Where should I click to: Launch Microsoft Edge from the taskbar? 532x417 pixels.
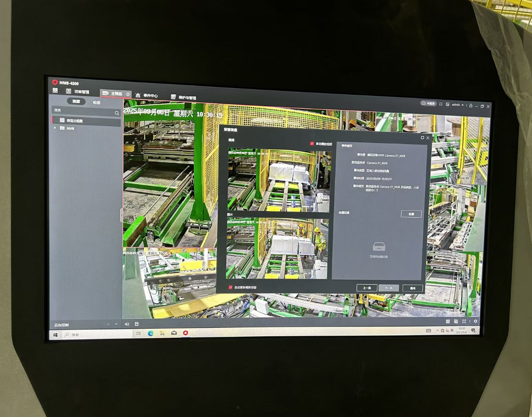click(151, 334)
